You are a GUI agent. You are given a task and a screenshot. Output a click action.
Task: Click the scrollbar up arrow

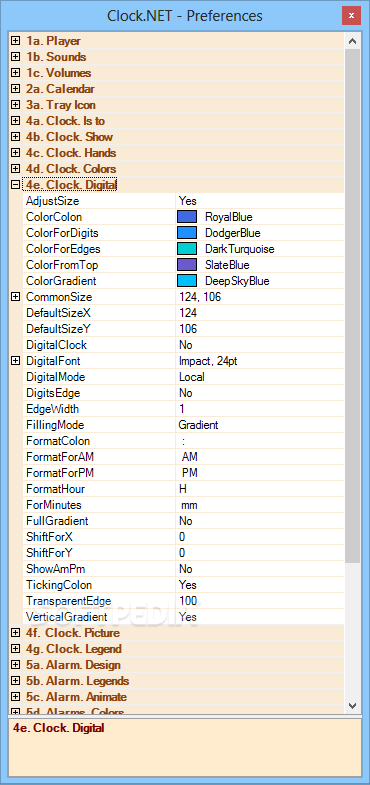(x=352, y=41)
